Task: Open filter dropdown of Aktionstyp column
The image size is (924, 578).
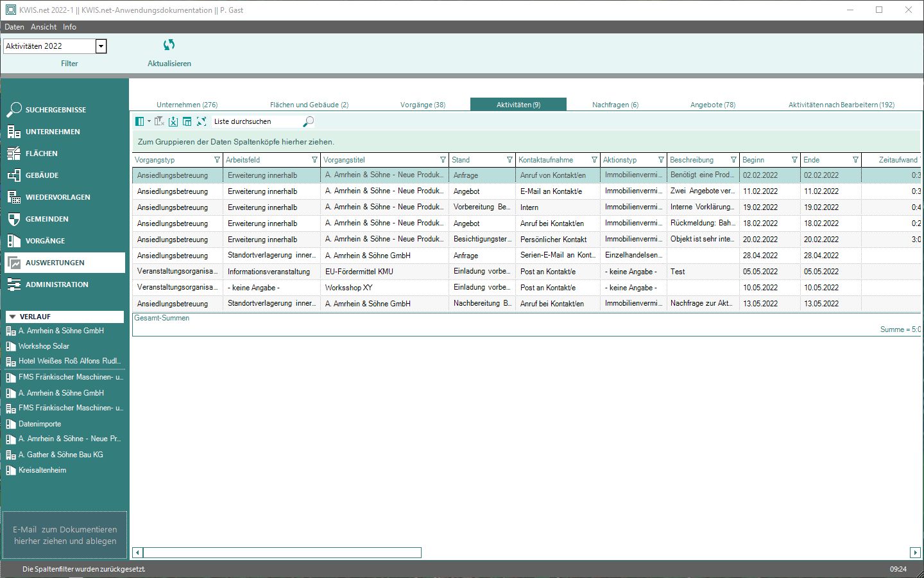Action: [661, 160]
